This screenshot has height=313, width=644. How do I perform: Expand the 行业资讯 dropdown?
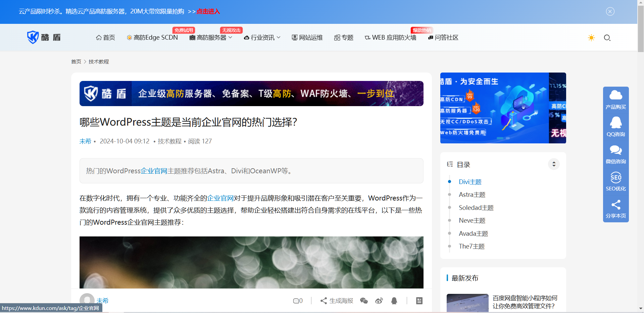click(x=262, y=38)
